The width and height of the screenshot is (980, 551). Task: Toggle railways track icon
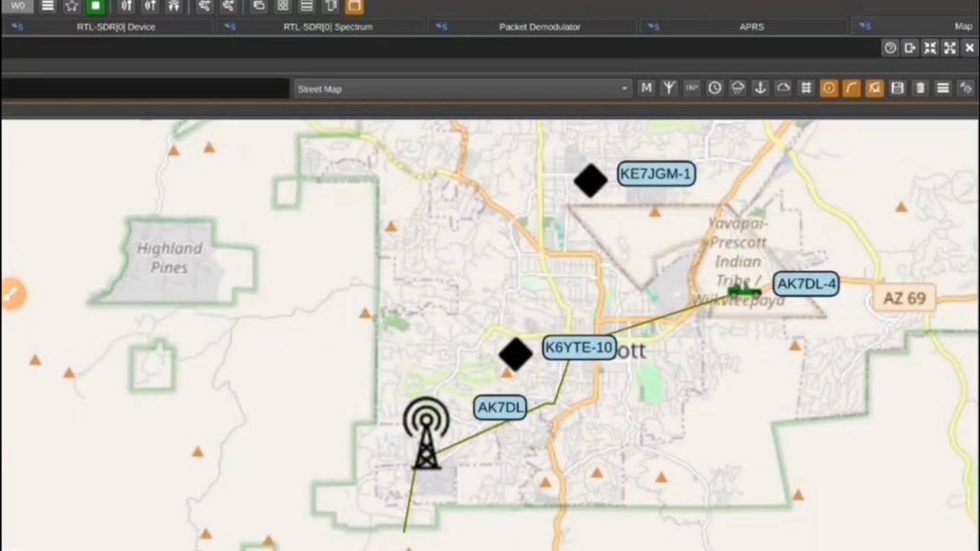pos(805,88)
